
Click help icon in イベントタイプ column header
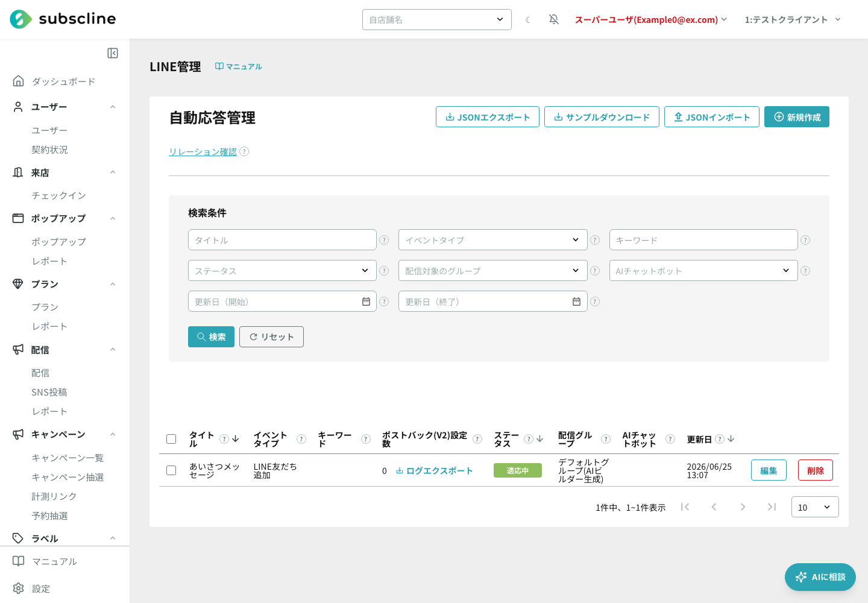(301, 439)
